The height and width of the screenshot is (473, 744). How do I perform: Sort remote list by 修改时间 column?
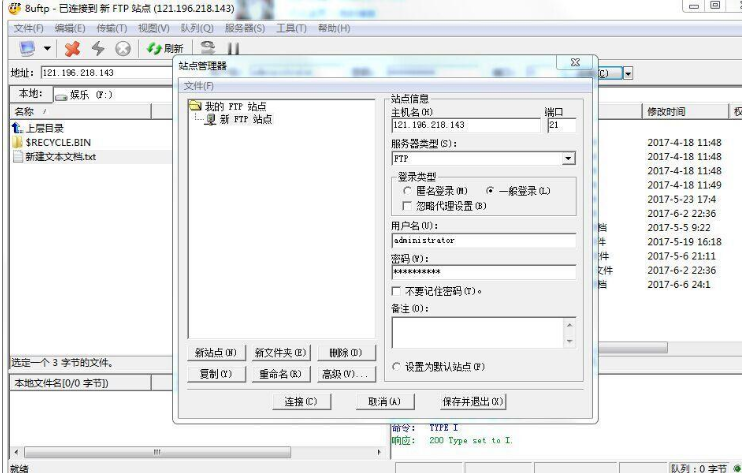[685, 111]
